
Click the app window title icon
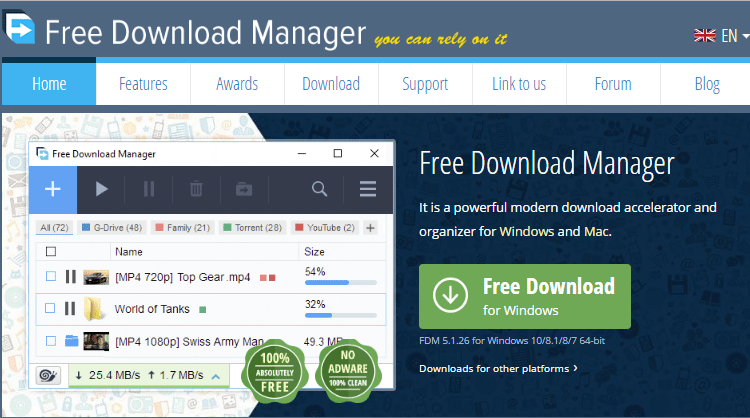[42, 154]
